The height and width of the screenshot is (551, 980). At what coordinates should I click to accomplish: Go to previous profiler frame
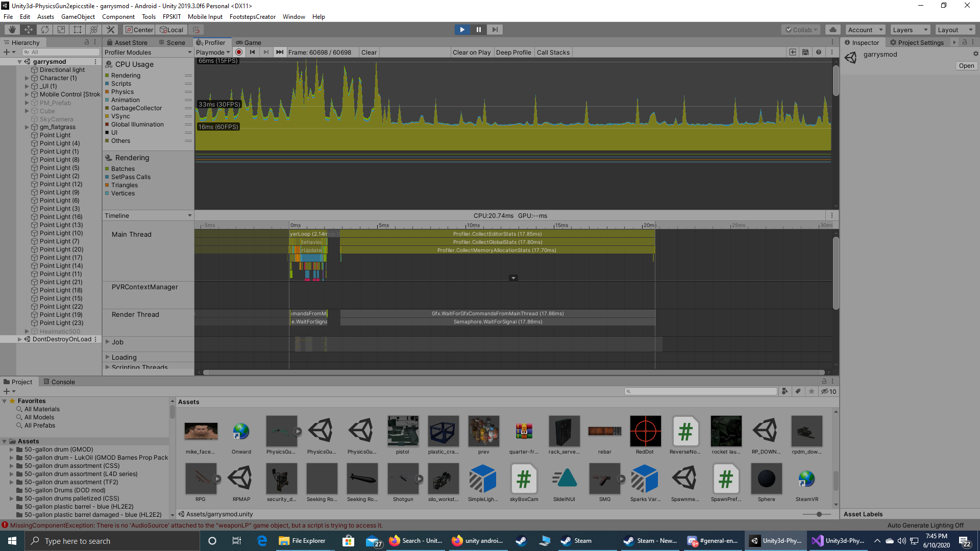coord(252,52)
